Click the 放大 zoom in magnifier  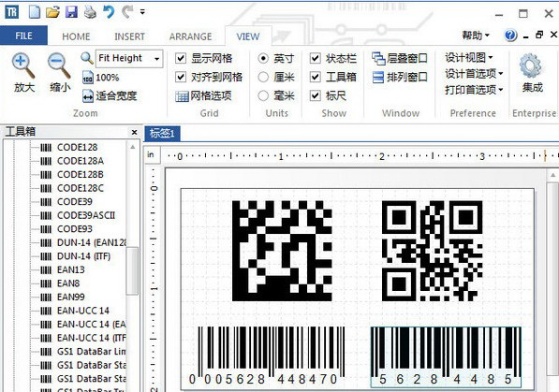[x=23, y=72]
